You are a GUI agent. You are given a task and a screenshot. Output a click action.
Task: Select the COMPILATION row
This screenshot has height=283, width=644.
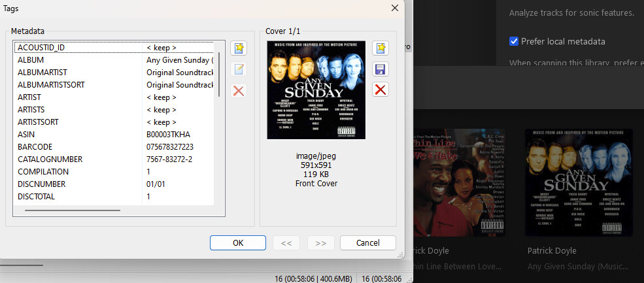click(x=114, y=171)
